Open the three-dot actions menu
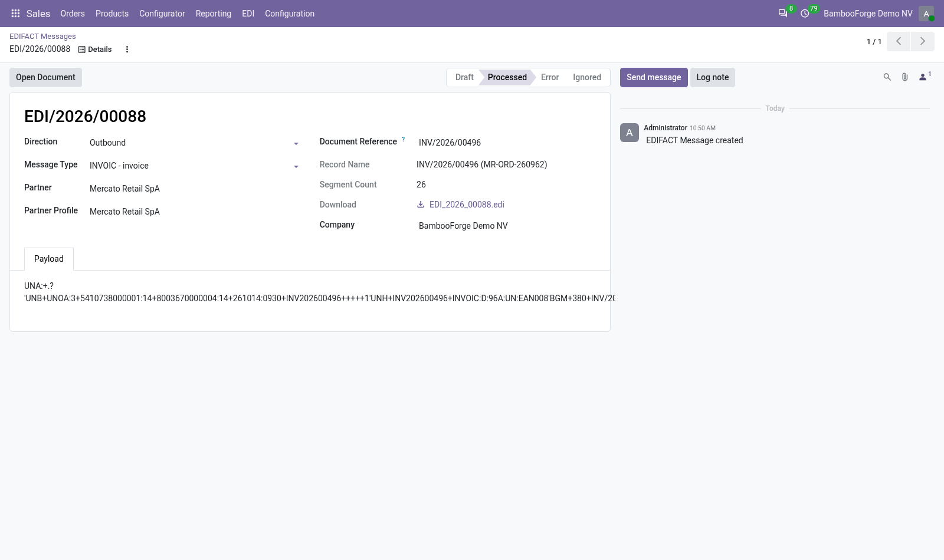The height and width of the screenshot is (560, 944). [x=127, y=50]
